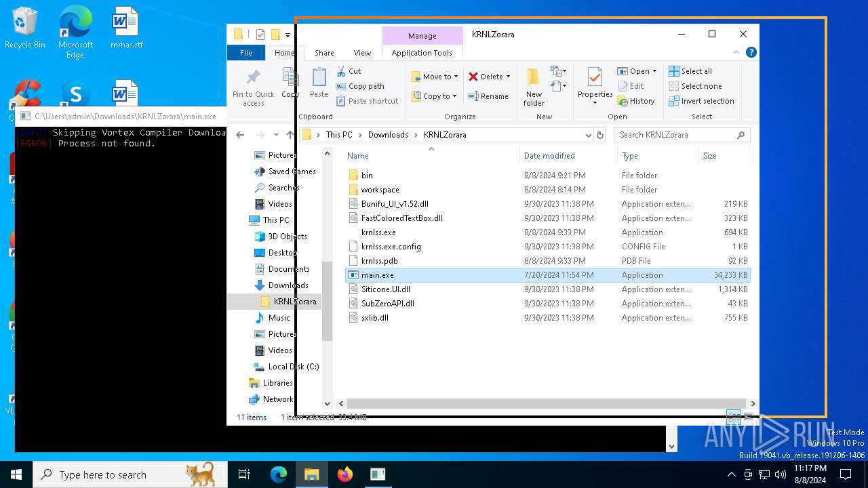Click Downloads in address breadcrumb
Viewport: 868px width, 488px height.
[388, 135]
